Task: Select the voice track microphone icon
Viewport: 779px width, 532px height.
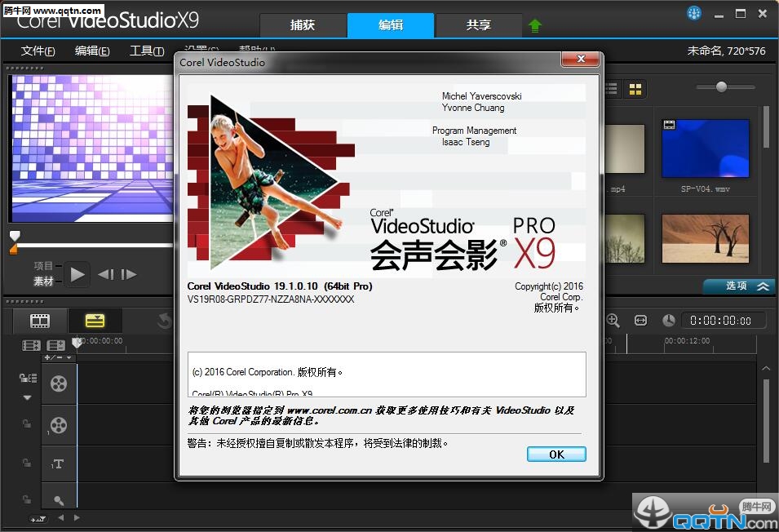Action: pos(59,500)
